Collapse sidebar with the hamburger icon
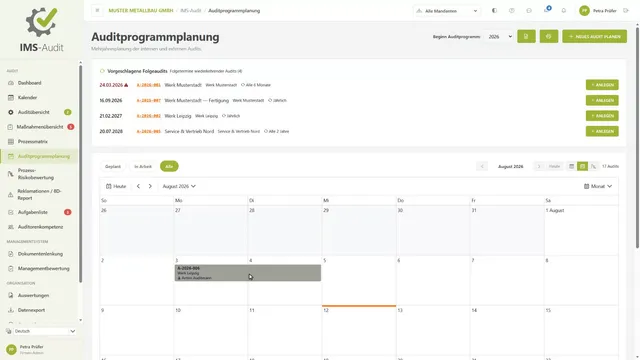Viewport: 640px width, 360px height. [x=97, y=11]
